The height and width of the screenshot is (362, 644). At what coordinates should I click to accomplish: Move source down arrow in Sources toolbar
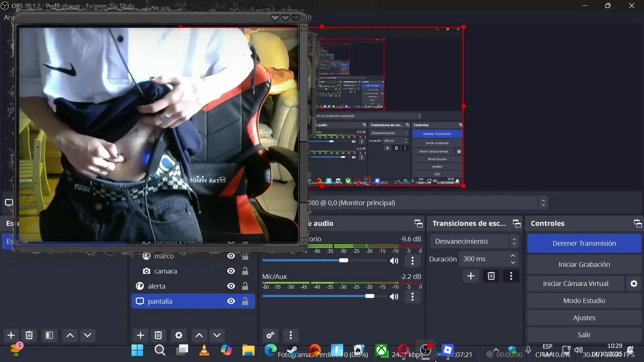(x=217, y=335)
